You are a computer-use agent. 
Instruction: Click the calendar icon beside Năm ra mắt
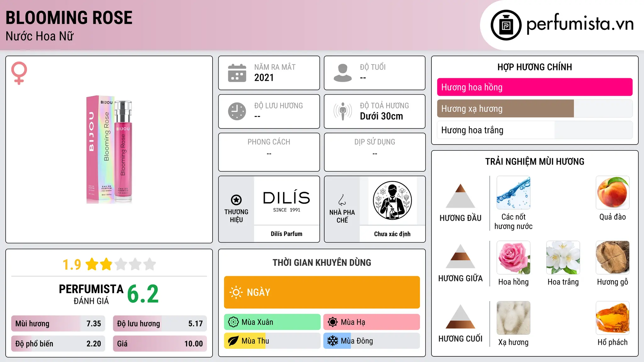click(237, 73)
